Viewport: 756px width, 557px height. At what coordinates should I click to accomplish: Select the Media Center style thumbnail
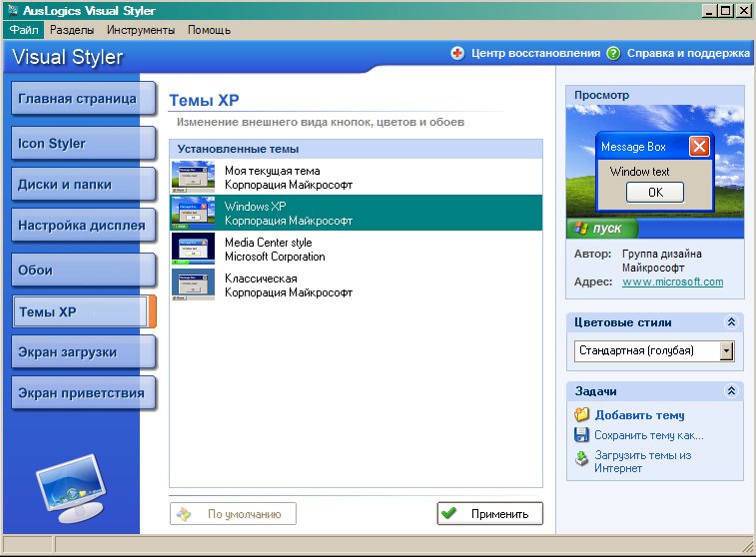click(193, 249)
